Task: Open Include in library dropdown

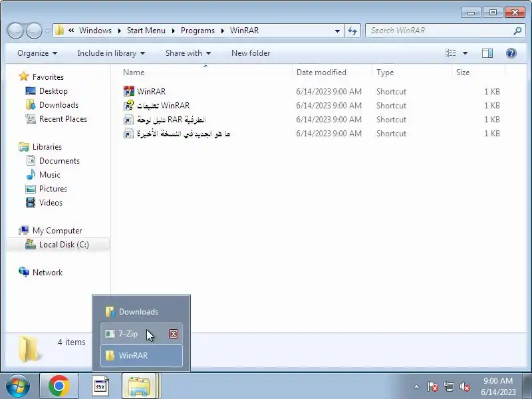Action: 111,53
